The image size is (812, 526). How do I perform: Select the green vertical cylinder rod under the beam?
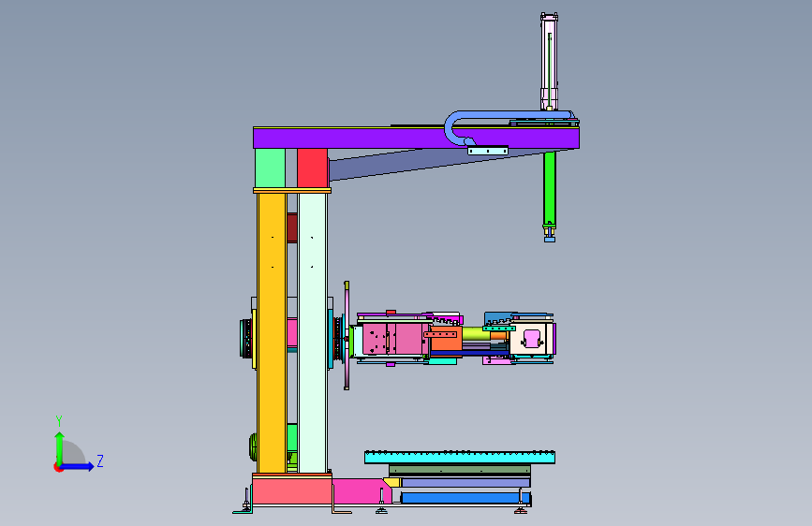point(550,187)
